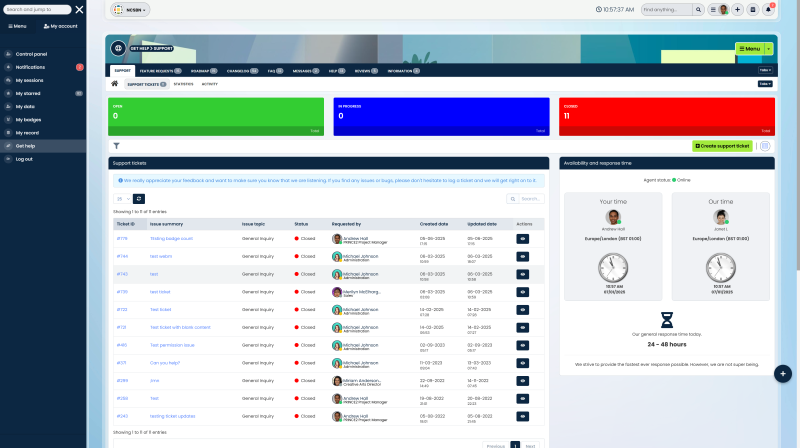Screen dimensions: 800x448
Task: Switch to FAQ tab
Action: pos(275,71)
